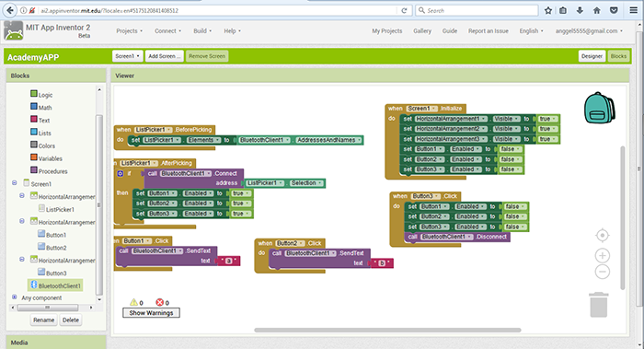
Task: Open the Help menu
Action: tap(233, 30)
